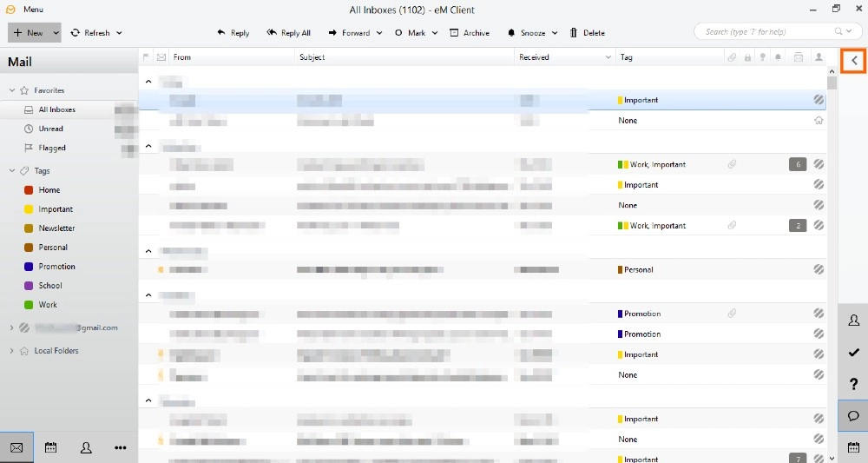Open the Snooze dropdown arrow
This screenshot has height=463, width=868.
coord(555,33)
